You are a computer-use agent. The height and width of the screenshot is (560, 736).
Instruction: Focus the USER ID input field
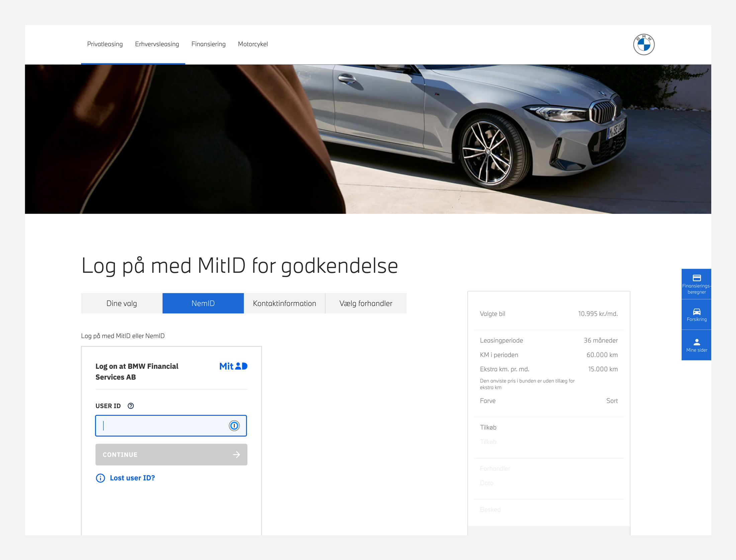click(171, 426)
